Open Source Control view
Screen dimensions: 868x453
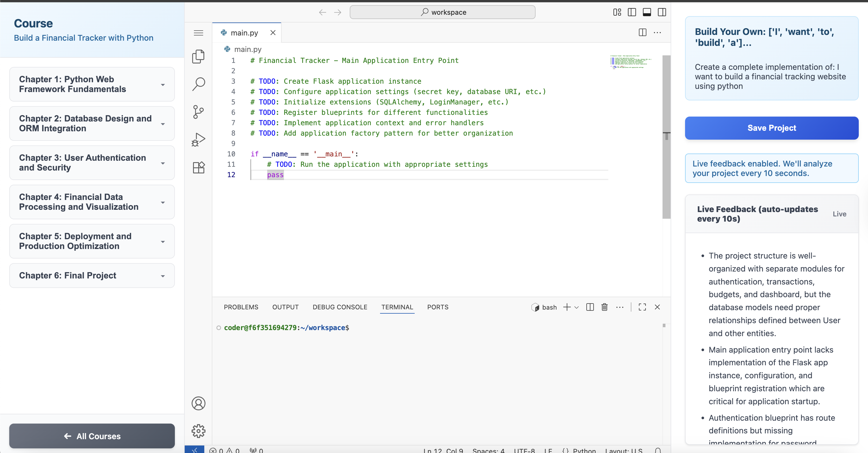point(198,112)
